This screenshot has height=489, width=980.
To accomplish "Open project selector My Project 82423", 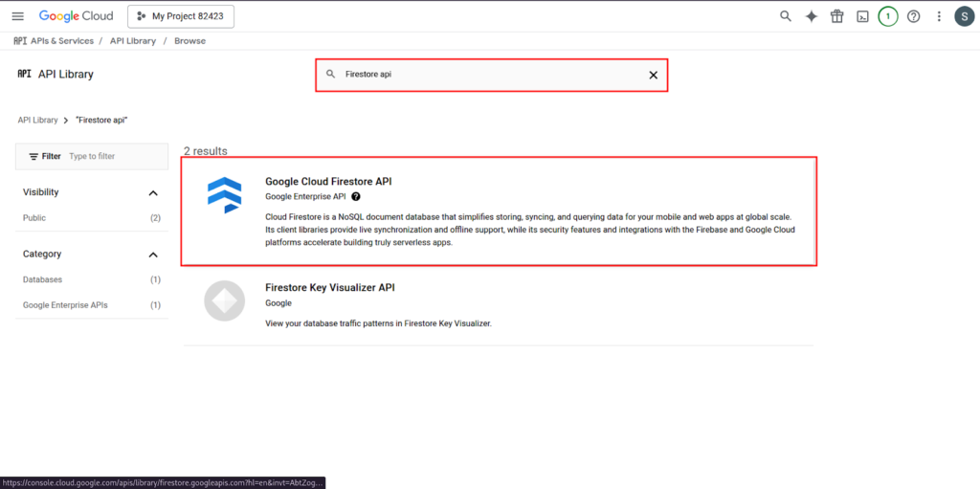I will (181, 16).
